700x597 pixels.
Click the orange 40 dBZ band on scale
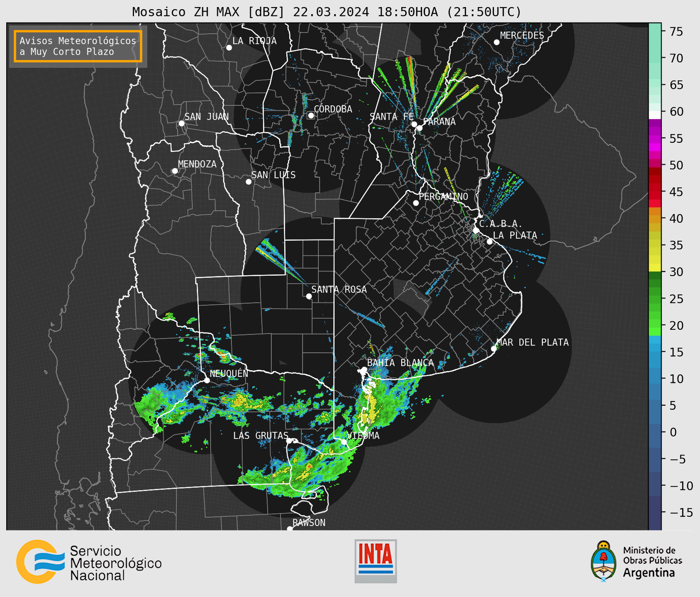[x=655, y=219]
